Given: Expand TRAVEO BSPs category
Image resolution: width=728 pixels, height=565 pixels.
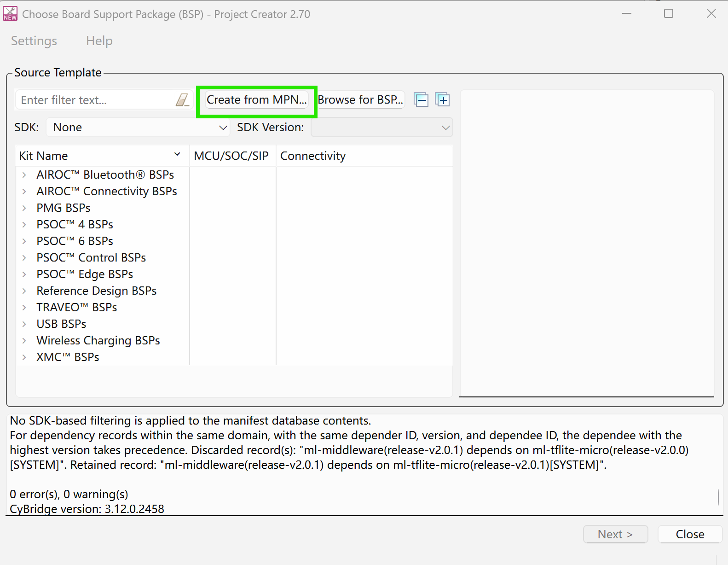Looking at the screenshot, I should (x=24, y=308).
